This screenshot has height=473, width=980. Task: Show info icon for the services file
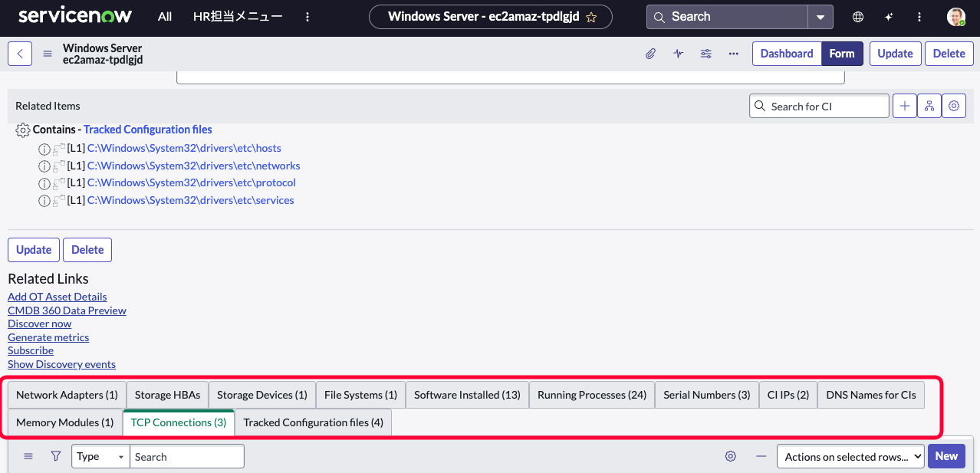[x=44, y=201]
